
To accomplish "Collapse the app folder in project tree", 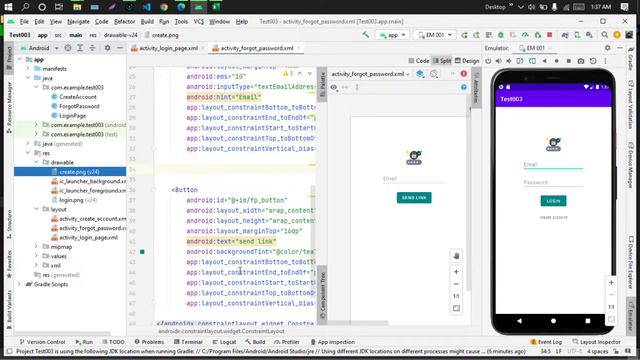I will [20, 60].
